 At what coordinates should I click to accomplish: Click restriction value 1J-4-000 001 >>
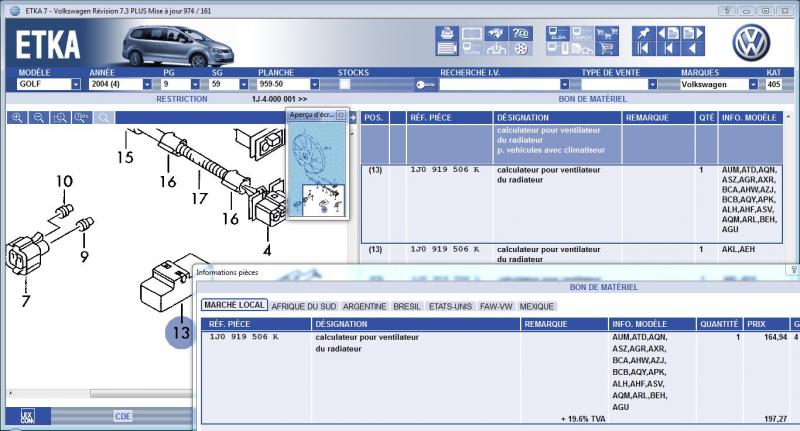coord(280,99)
